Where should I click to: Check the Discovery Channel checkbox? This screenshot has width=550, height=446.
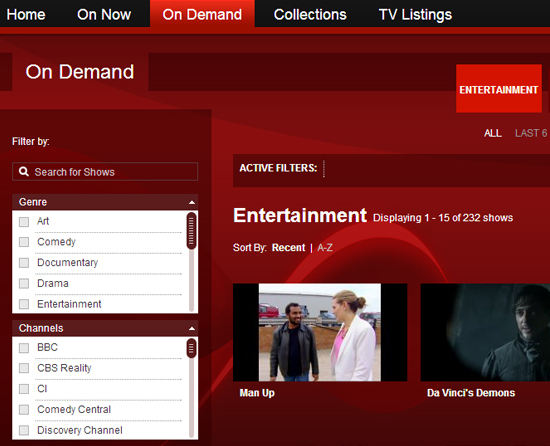pos(24,431)
